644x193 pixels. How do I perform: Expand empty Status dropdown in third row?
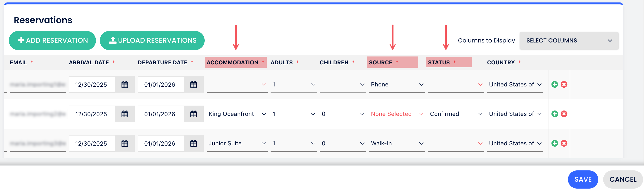pyautogui.click(x=456, y=144)
